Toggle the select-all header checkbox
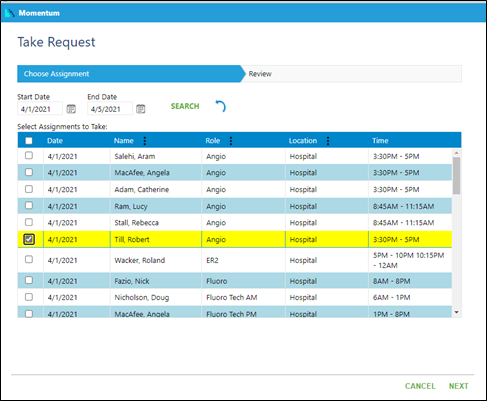 pyautogui.click(x=29, y=141)
